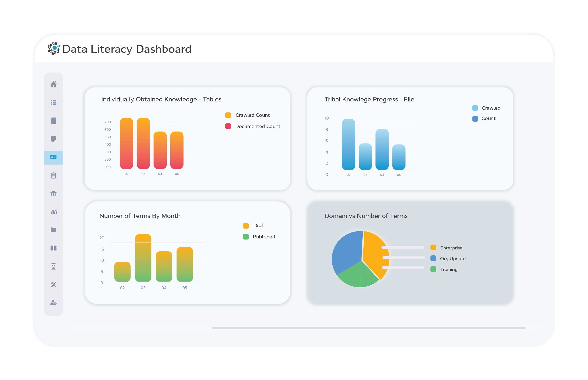
Task: Open the book/catalog icon in sidebar
Action: tap(54, 121)
